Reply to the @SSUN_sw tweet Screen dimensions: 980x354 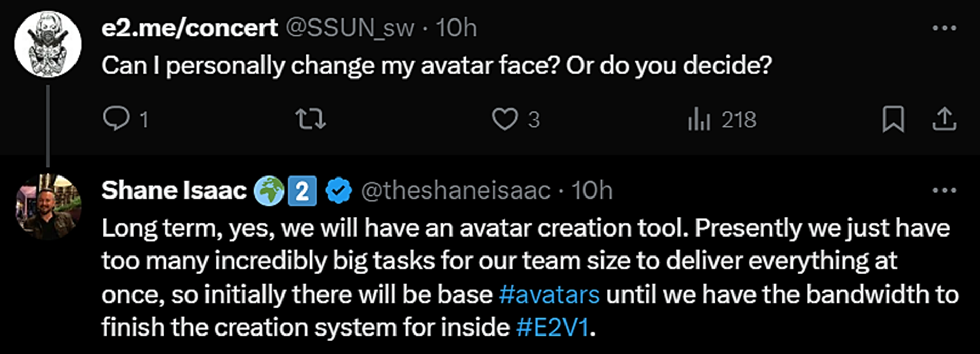117,119
